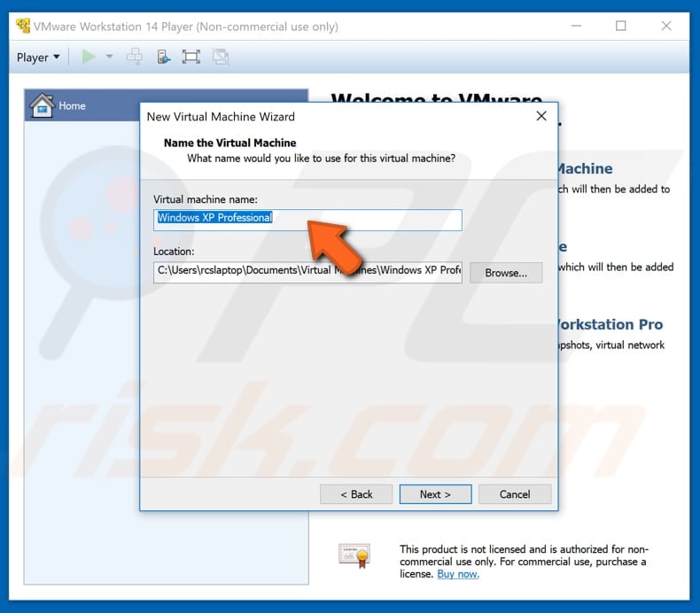Click the Browse... button
Image resolution: width=700 pixels, height=613 pixels.
click(506, 273)
